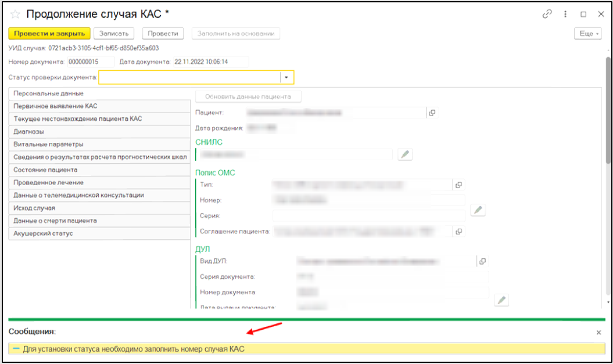Expand the Статус проверки документа dropdown
The width and height of the screenshot is (613, 364).
click(x=286, y=77)
